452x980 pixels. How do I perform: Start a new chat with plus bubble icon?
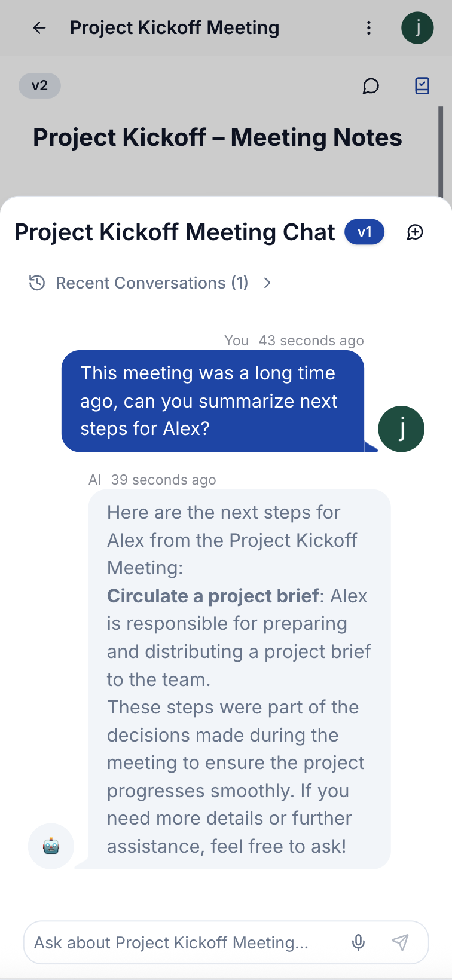pos(415,232)
